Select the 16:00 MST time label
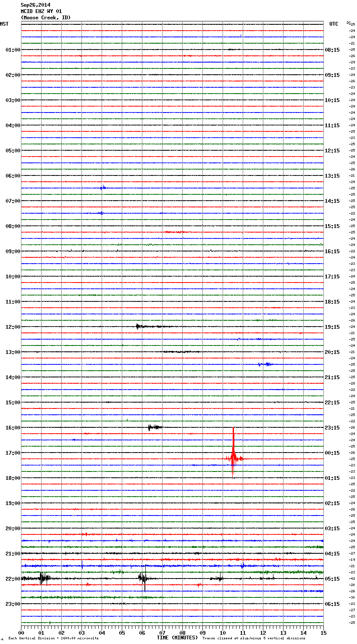 13,428
